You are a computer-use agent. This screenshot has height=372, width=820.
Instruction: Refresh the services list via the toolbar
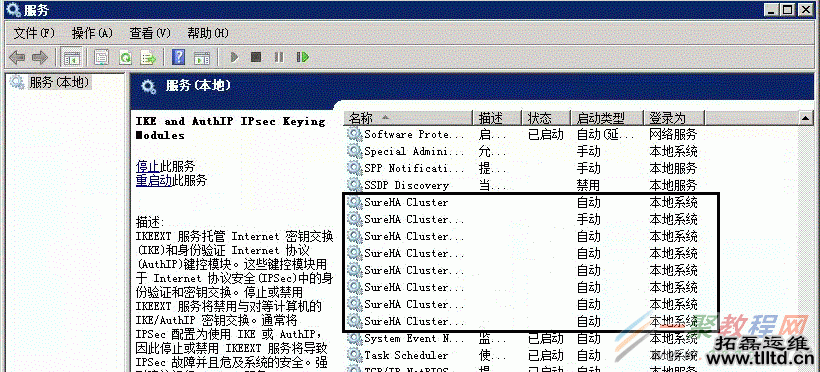126,57
